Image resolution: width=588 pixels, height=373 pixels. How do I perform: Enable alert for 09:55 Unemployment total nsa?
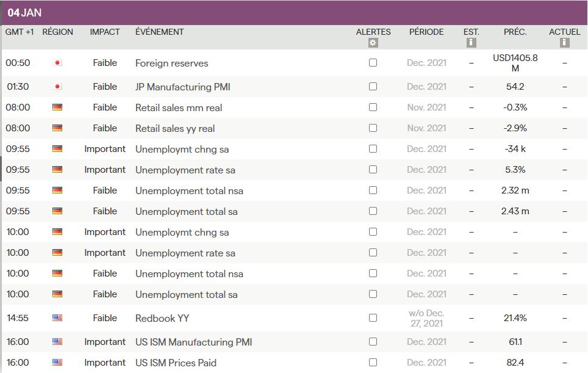pyautogui.click(x=373, y=190)
